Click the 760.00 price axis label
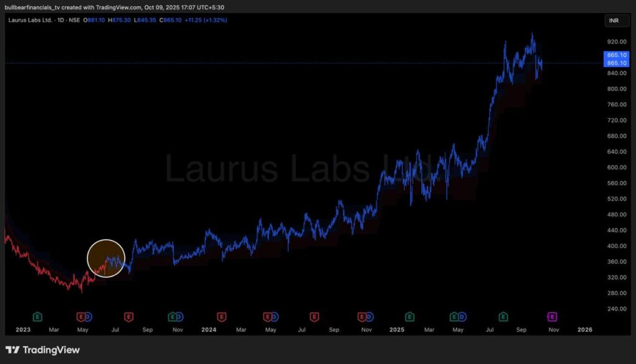Viewport: 636px width, 364px height. point(617,105)
